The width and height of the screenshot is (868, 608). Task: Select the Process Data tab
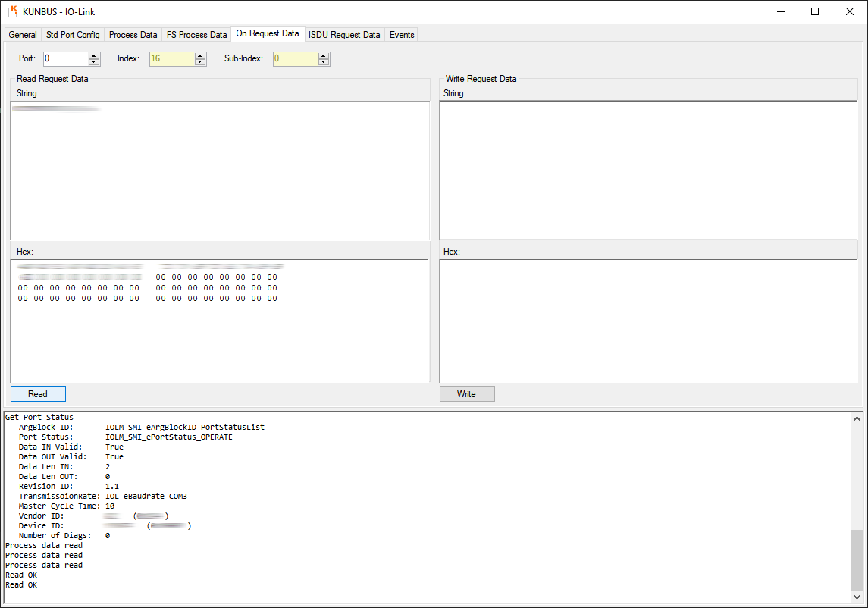(x=133, y=35)
